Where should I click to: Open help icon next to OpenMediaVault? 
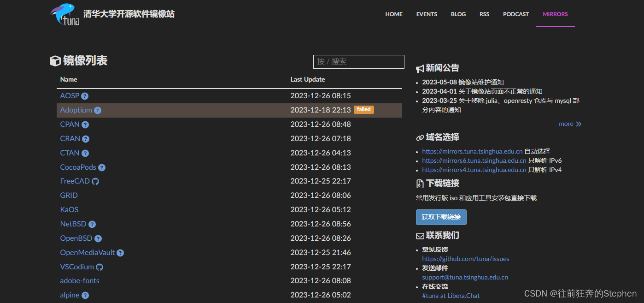[120, 253]
